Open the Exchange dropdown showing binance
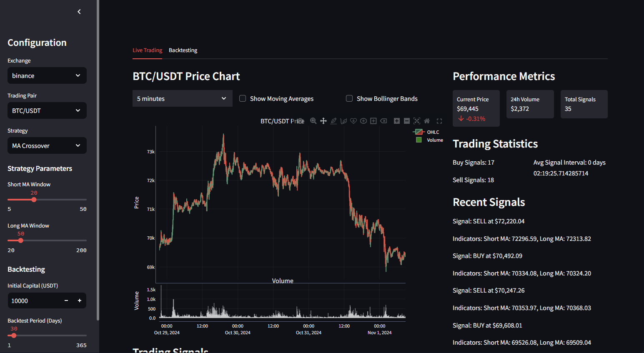 [x=47, y=75]
